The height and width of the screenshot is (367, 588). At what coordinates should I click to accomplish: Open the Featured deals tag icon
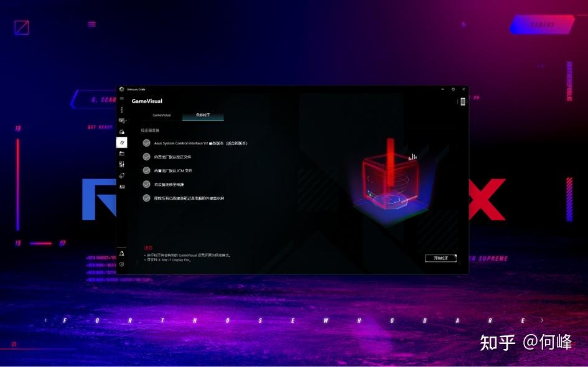pyautogui.click(x=121, y=175)
